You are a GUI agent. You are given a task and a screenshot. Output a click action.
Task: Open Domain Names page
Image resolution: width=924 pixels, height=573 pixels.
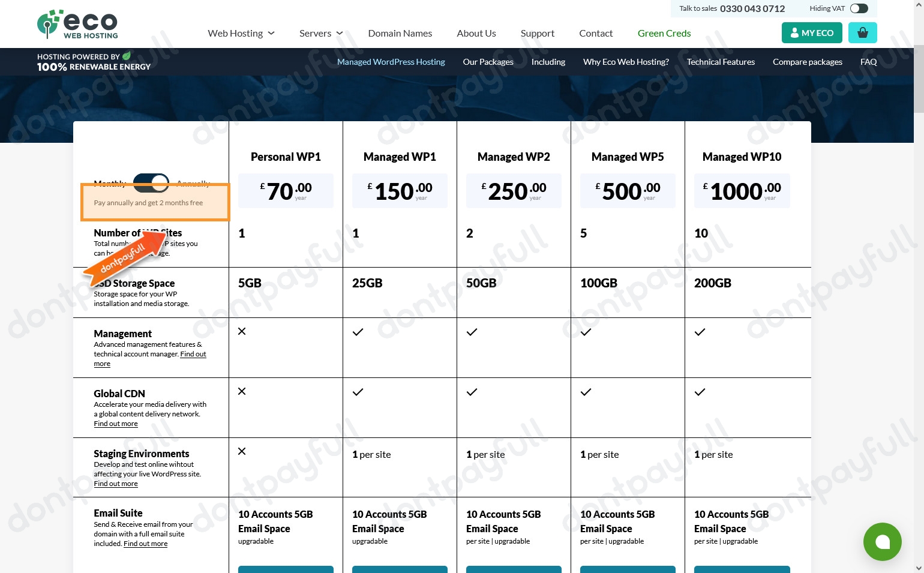400,33
